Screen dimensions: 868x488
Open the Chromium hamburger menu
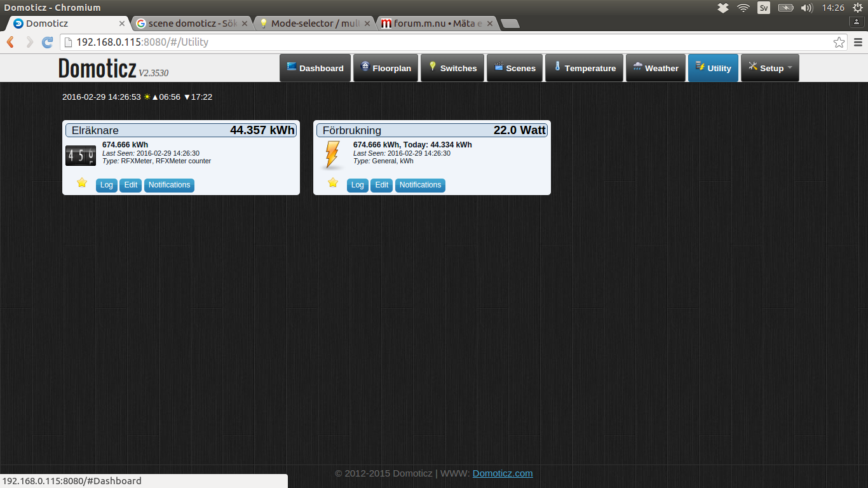click(857, 43)
